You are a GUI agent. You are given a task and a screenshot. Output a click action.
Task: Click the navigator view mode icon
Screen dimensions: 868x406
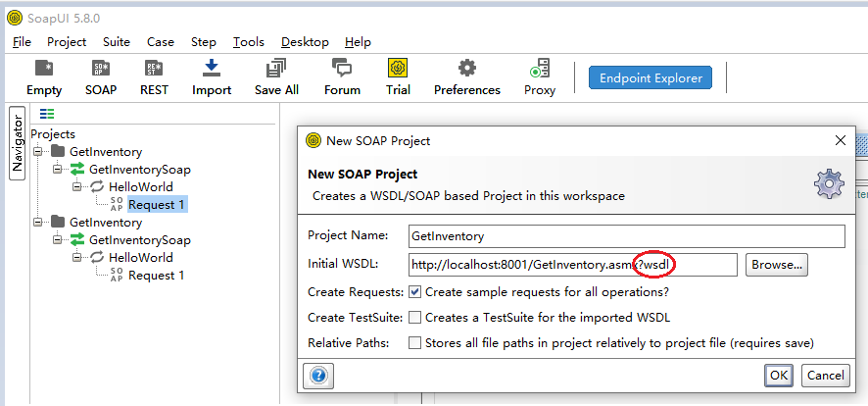click(48, 114)
